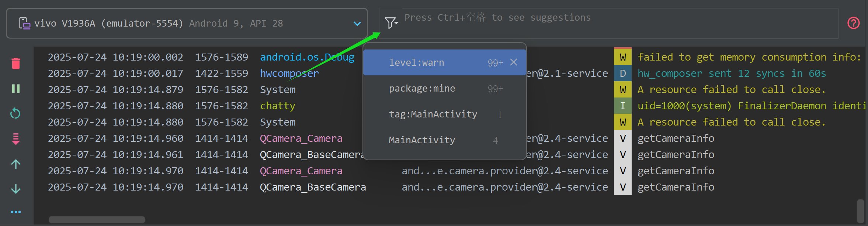Select the level:warn filter suggestion
The height and width of the screenshot is (226, 868).
pyautogui.click(x=417, y=63)
